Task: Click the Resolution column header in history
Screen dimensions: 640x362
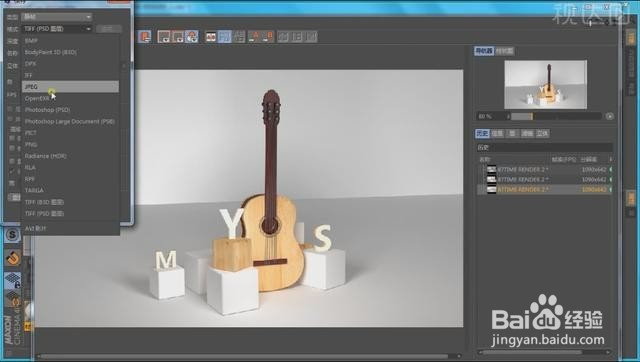Action: tap(589, 159)
